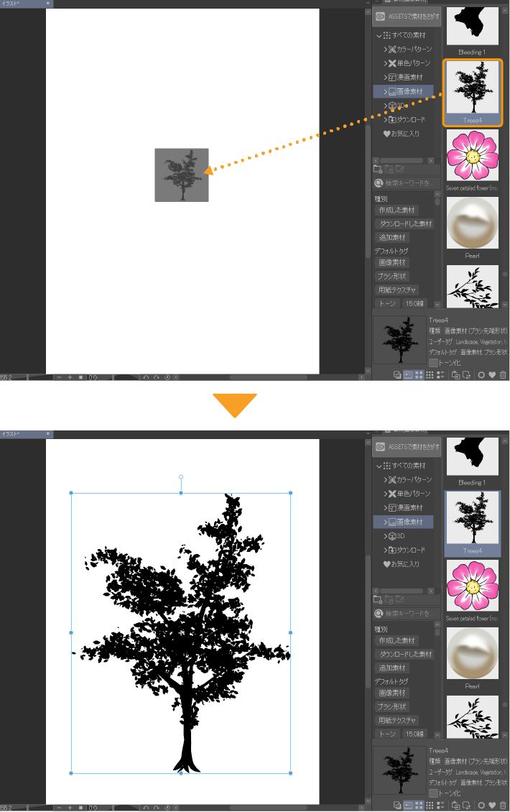Click the rotation handle above the tree bounding box
This screenshot has width=510, height=812.
click(181, 476)
